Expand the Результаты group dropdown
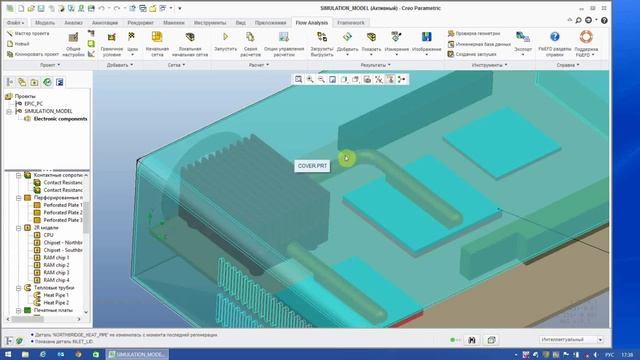This screenshot has height=360, width=640. (376, 65)
